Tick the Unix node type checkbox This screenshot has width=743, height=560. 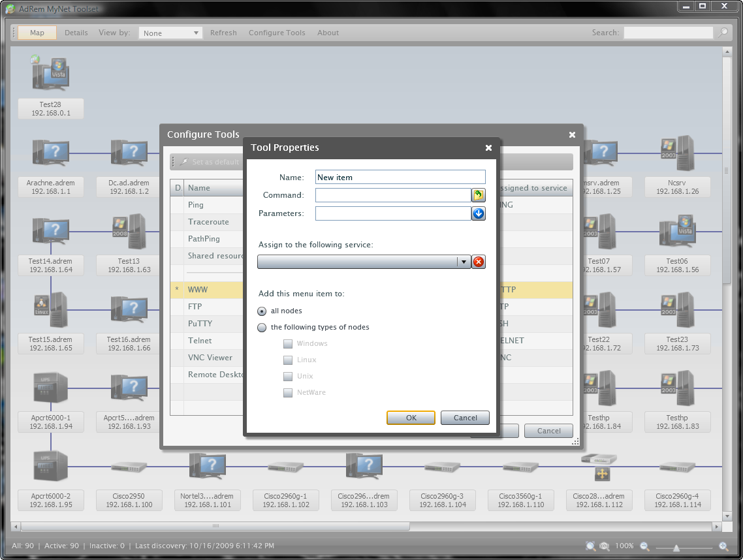pyautogui.click(x=288, y=376)
